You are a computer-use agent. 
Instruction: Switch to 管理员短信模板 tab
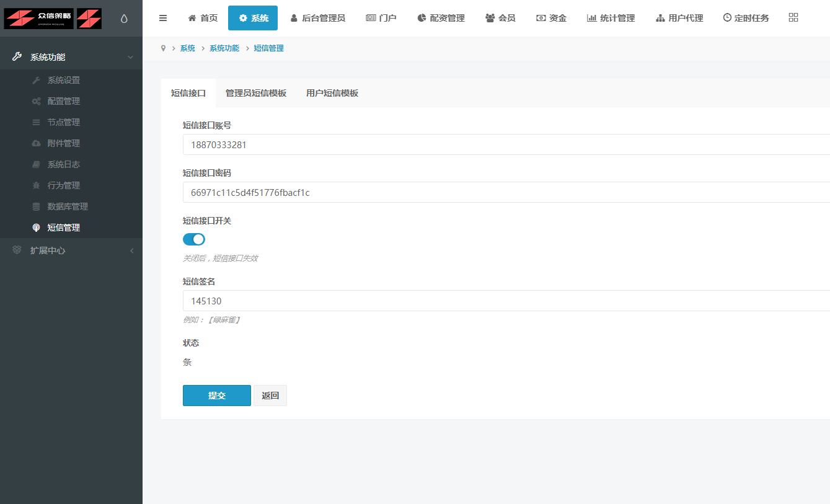[x=255, y=93]
